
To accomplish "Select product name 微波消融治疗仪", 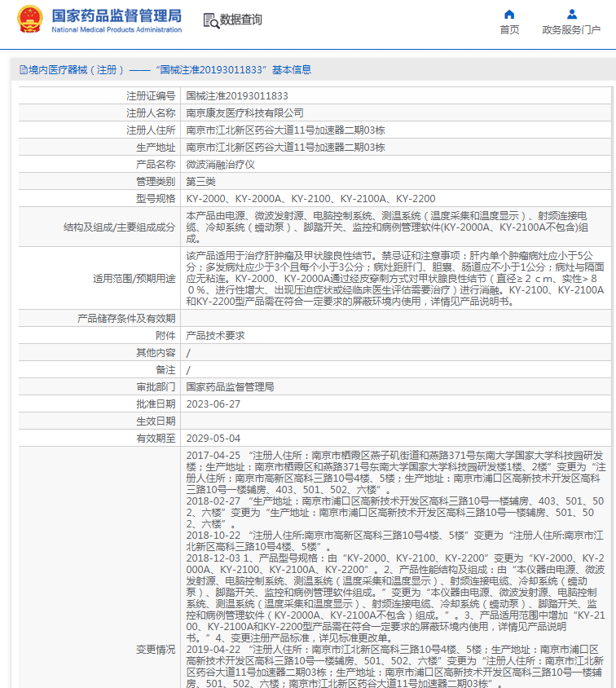I will pos(220,164).
